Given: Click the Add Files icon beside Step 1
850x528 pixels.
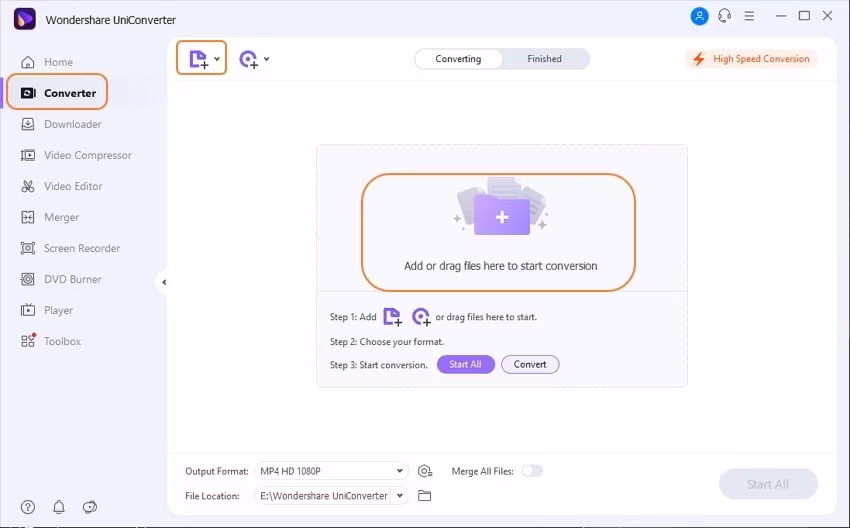Looking at the screenshot, I should pos(392,317).
